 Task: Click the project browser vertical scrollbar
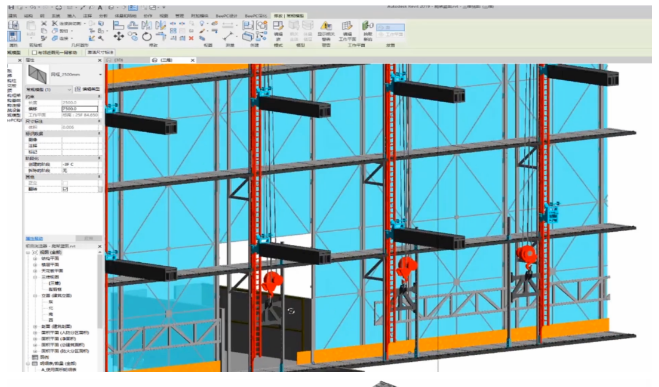[x=100, y=290]
